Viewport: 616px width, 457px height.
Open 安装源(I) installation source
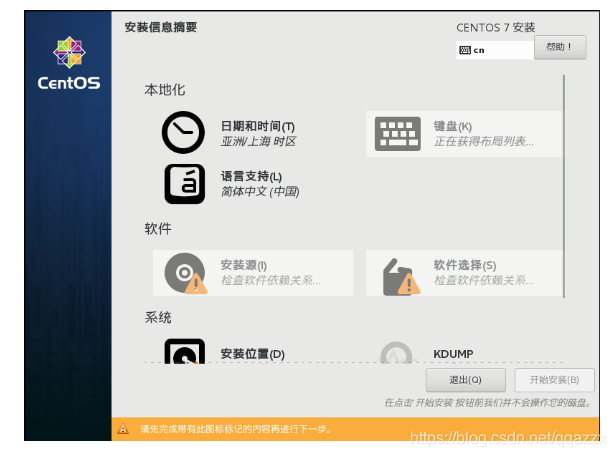click(244, 265)
